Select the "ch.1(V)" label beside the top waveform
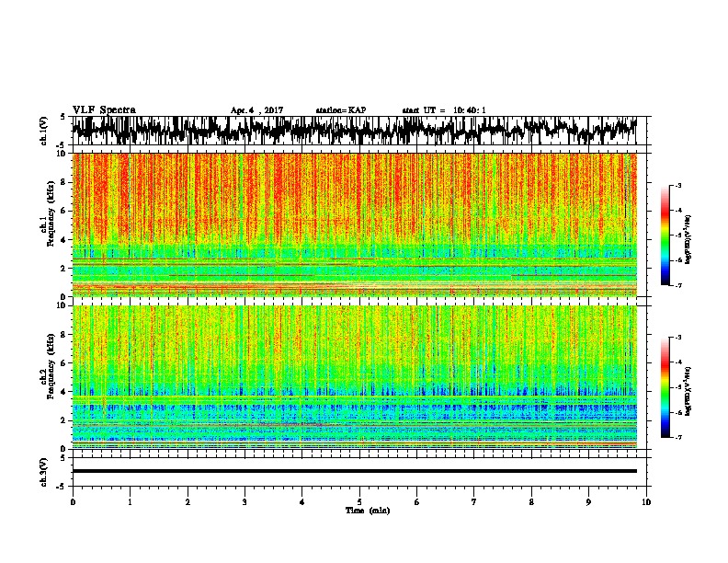 pyautogui.click(x=43, y=131)
